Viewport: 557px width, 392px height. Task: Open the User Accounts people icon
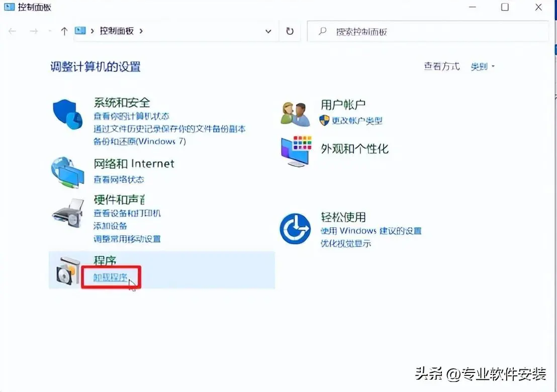(x=295, y=115)
